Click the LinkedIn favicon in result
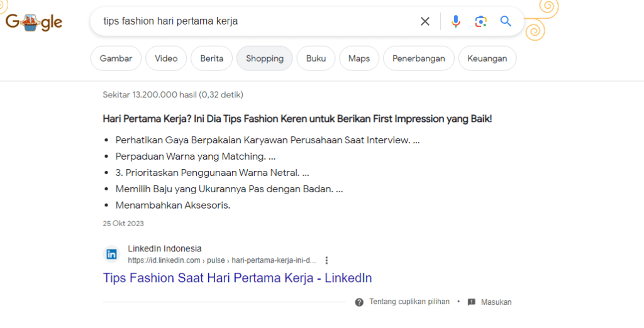Viewport: 644px width, 328px height. click(x=111, y=254)
